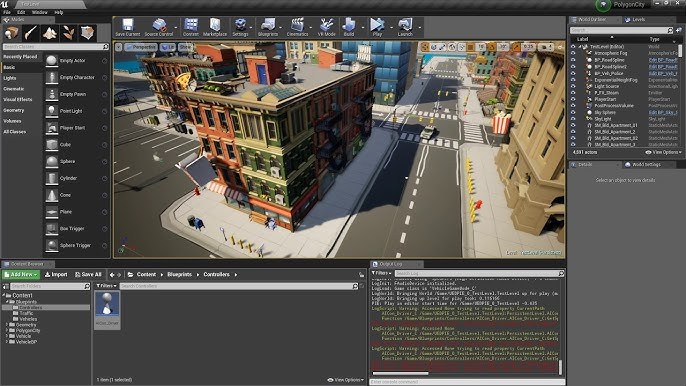Toggle visibility eye for PlayerStart
Screen dimensions: 686x386
point(573,99)
